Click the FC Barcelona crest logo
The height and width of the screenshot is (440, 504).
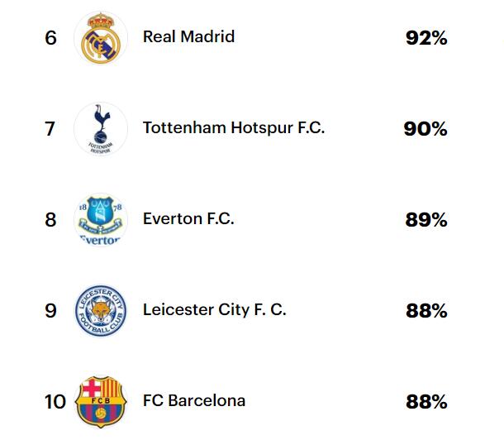pyautogui.click(x=101, y=402)
